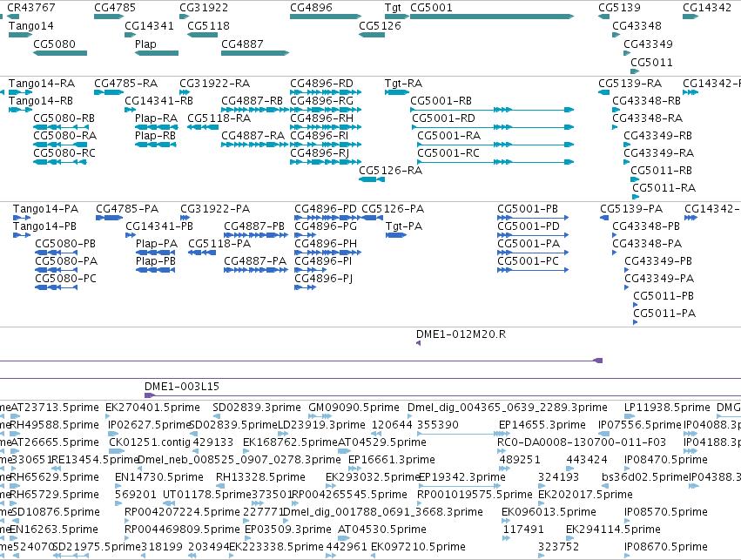Select protein CG5118-PA
Image resolution: width=741 pixels, height=560 pixels.
pos(202,253)
